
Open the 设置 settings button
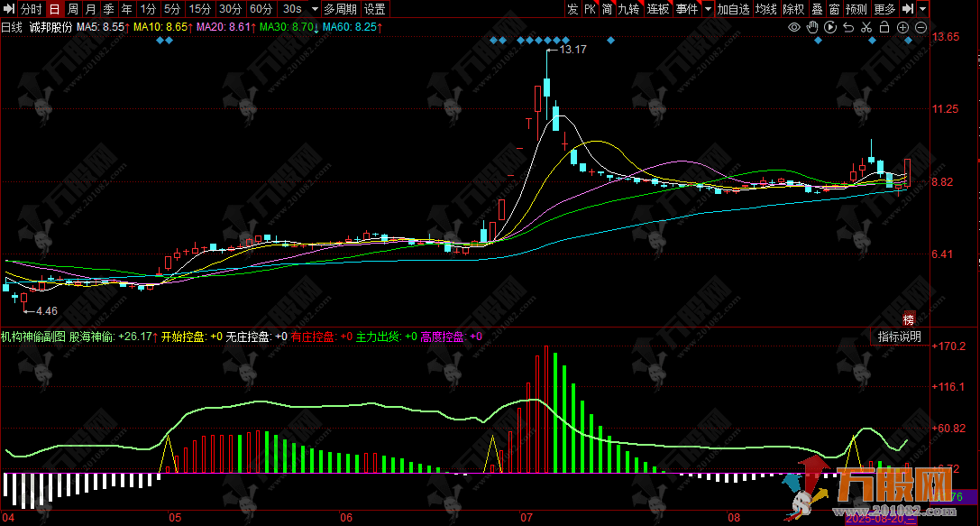(x=375, y=9)
